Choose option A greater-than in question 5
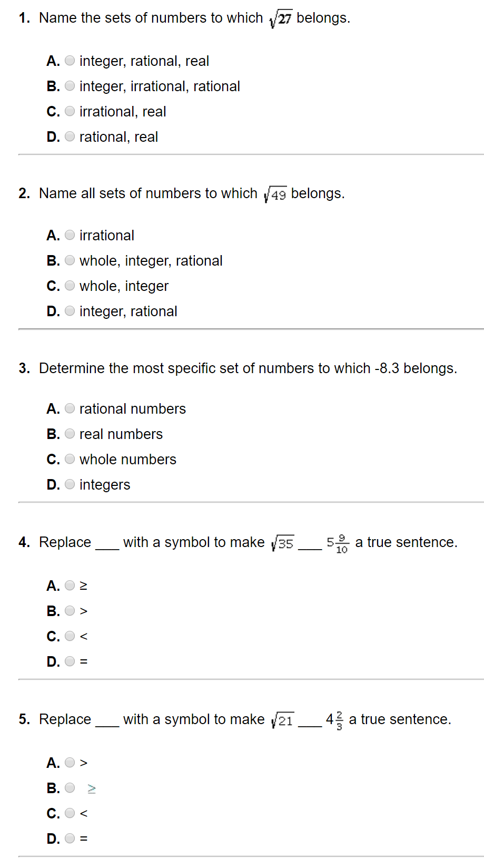484x868 pixels. 70,763
